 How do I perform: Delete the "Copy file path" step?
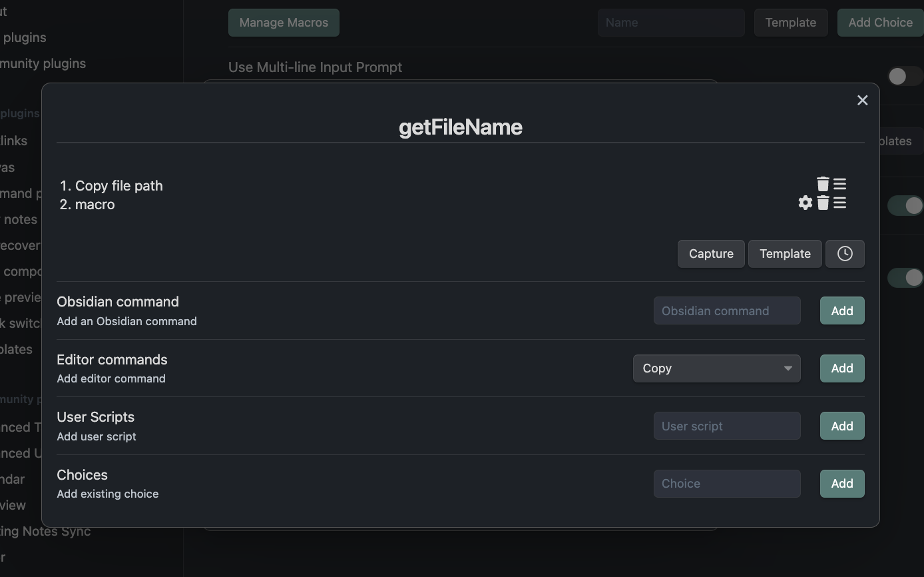coord(823,184)
